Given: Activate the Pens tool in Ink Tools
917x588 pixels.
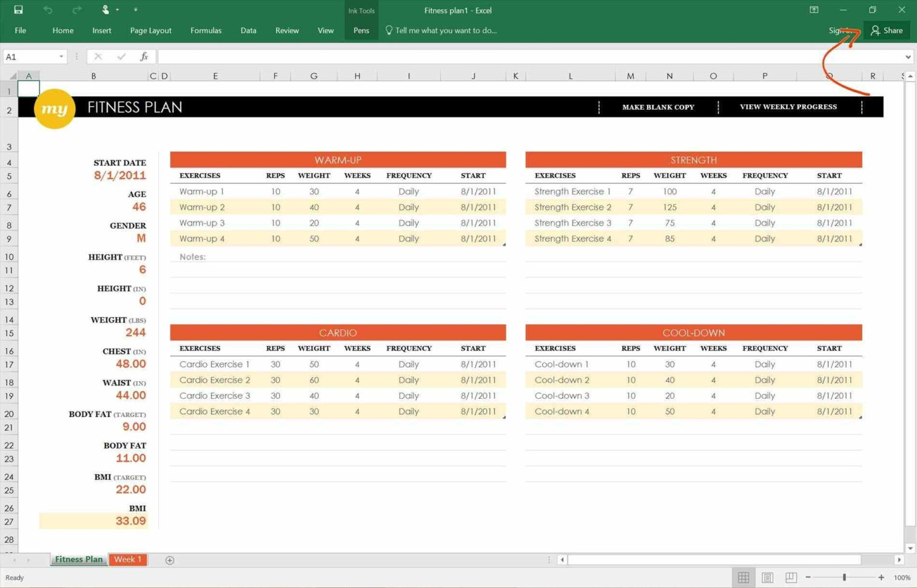Looking at the screenshot, I should [361, 30].
